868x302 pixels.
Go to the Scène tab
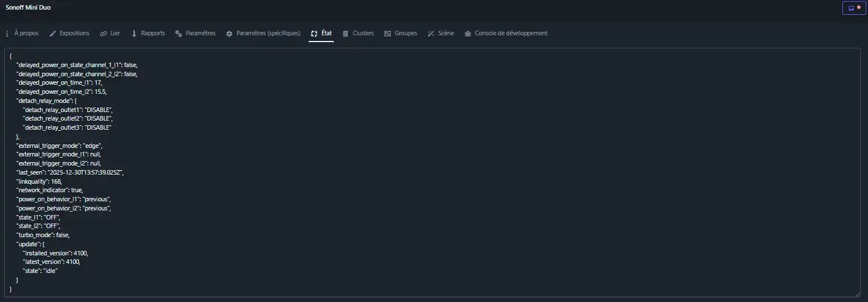pos(445,34)
